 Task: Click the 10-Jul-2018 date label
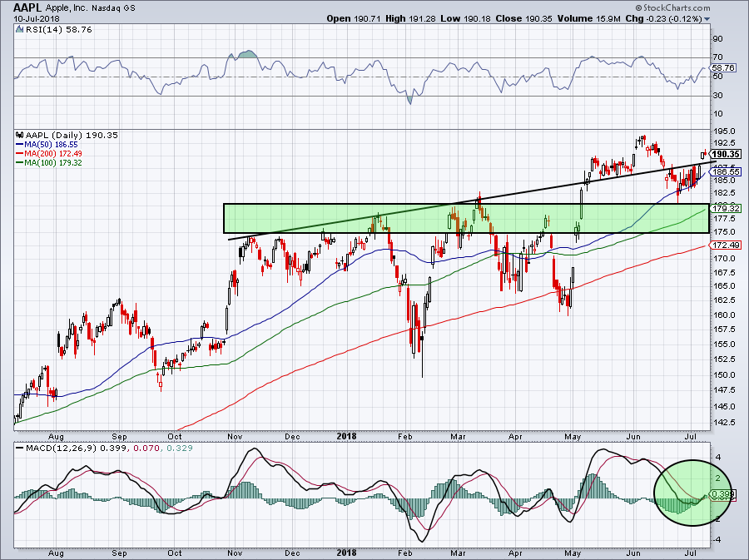[37, 18]
